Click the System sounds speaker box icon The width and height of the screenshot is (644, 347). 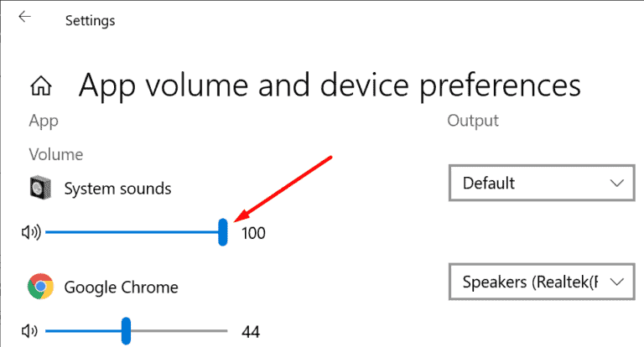click(40, 188)
